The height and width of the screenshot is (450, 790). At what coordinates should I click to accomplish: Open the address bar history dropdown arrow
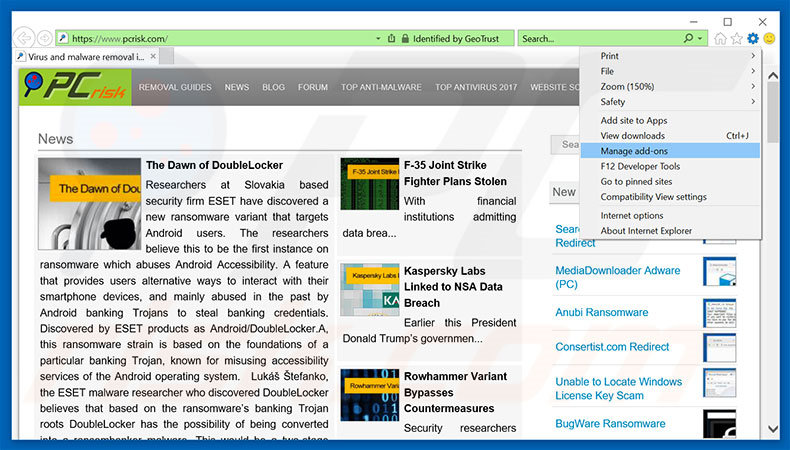point(378,38)
